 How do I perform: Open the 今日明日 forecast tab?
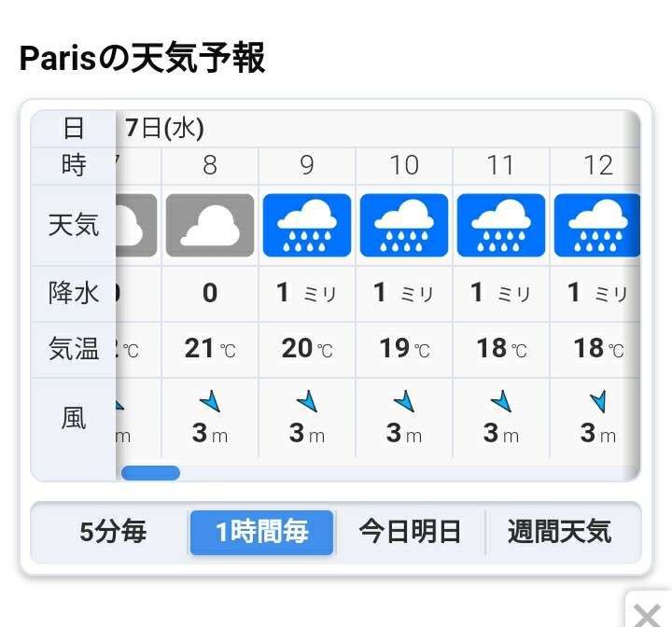click(x=410, y=532)
